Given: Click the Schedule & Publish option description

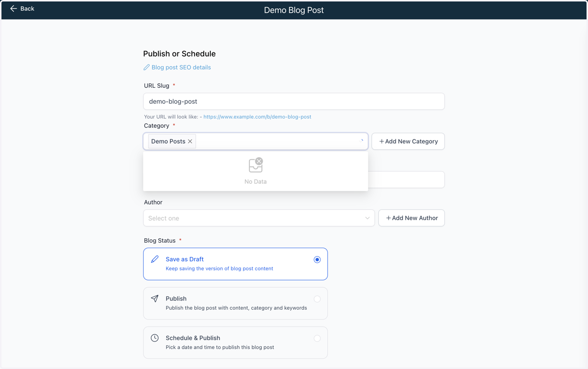Looking at the screenshot, I should [220, 347].
